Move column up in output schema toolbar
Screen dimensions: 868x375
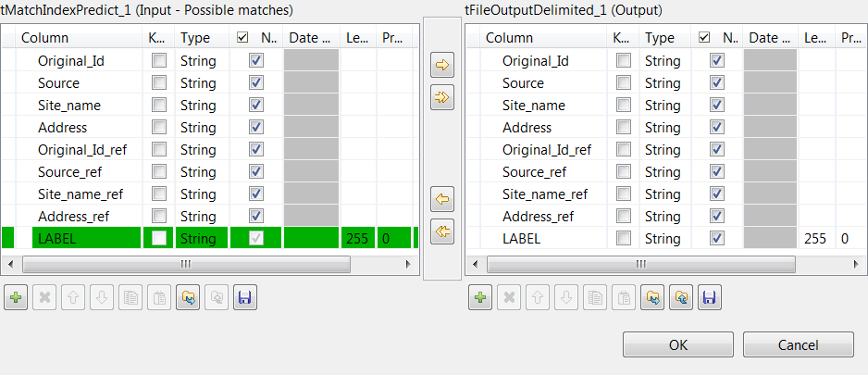tap(538, 298)
